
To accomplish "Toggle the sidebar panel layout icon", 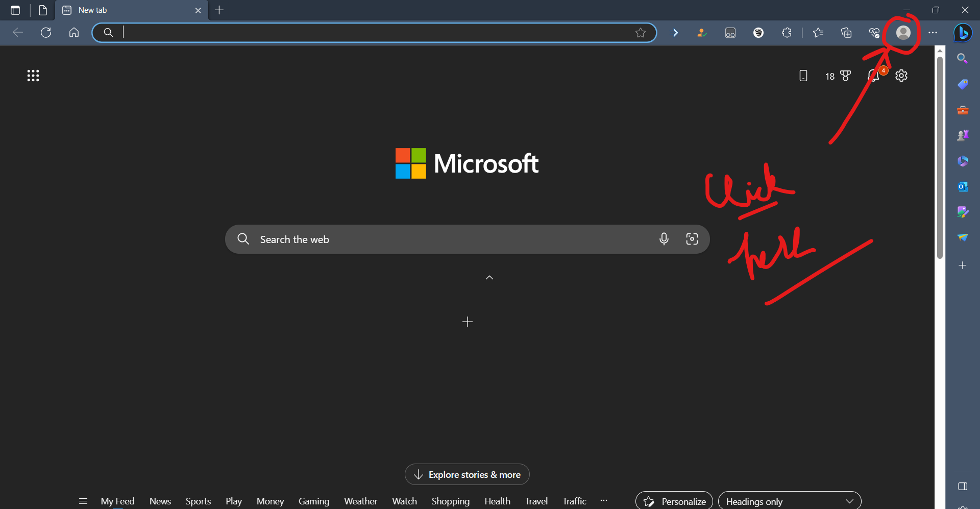I will coord(963,487).
